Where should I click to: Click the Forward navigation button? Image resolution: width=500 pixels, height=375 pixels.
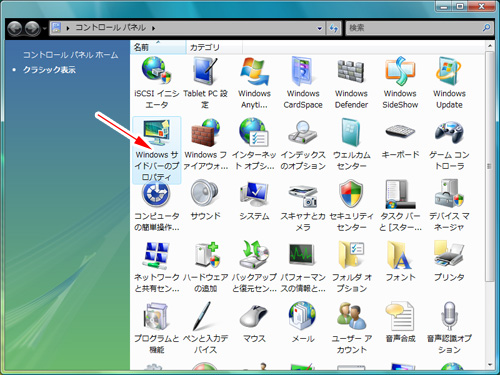pos(33,28)
